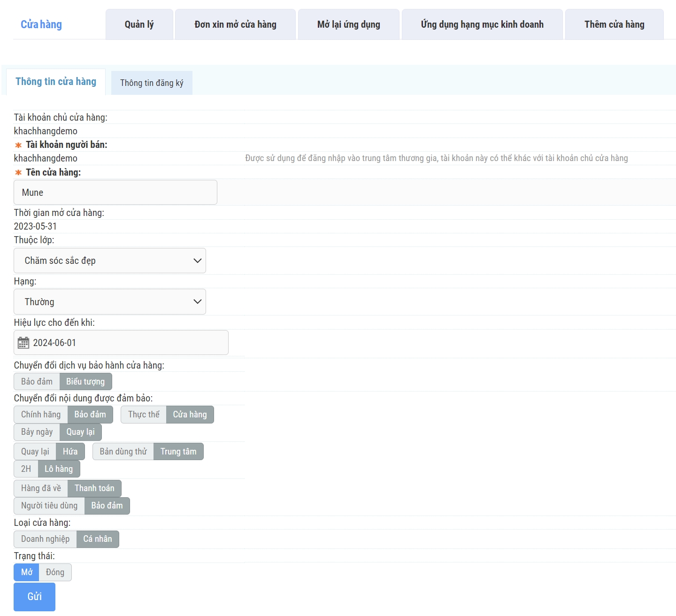Click the 2024-06-01 expiry date field
This screenshot has height=616, width=676.
click(127, 343)
